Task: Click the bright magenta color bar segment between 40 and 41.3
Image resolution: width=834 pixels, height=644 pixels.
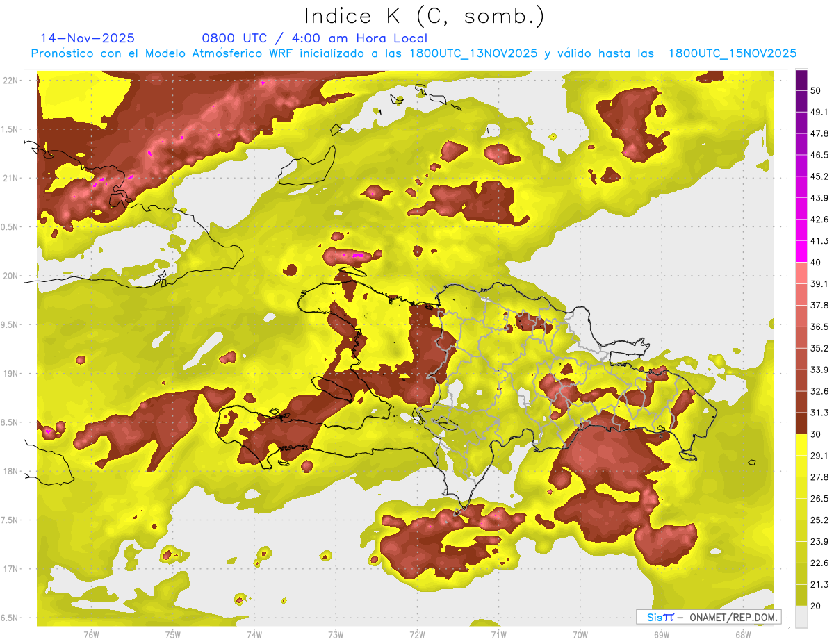Action: [801, 251]
